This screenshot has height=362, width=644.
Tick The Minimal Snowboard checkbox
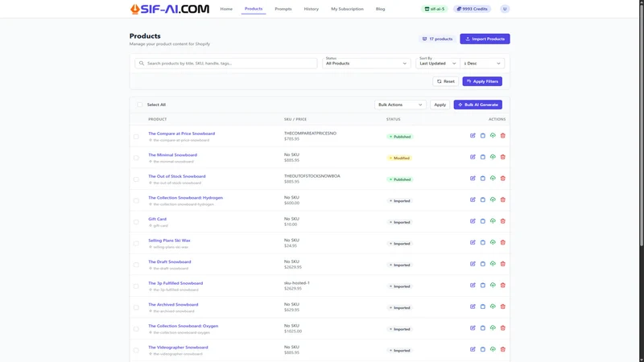coord(136,158)
